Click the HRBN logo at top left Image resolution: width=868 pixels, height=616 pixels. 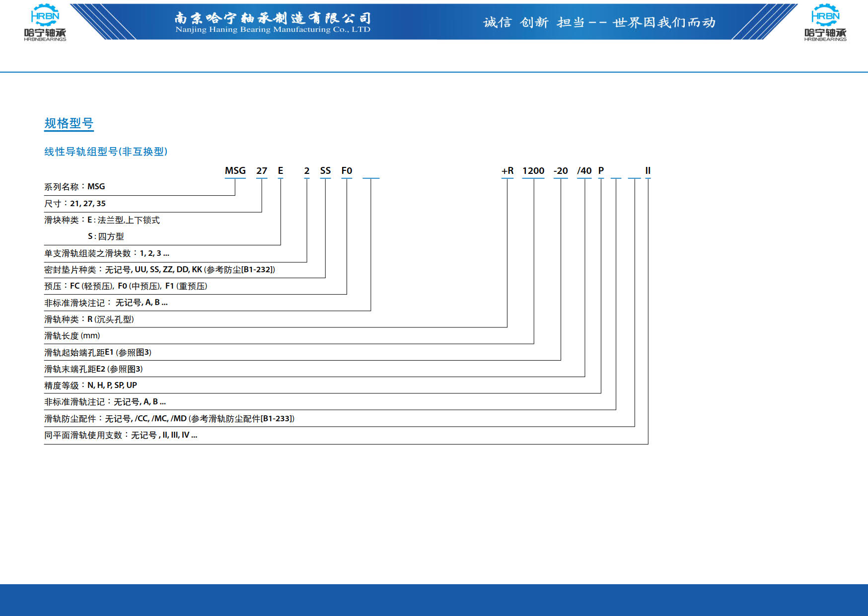click(x=45, y=22)
